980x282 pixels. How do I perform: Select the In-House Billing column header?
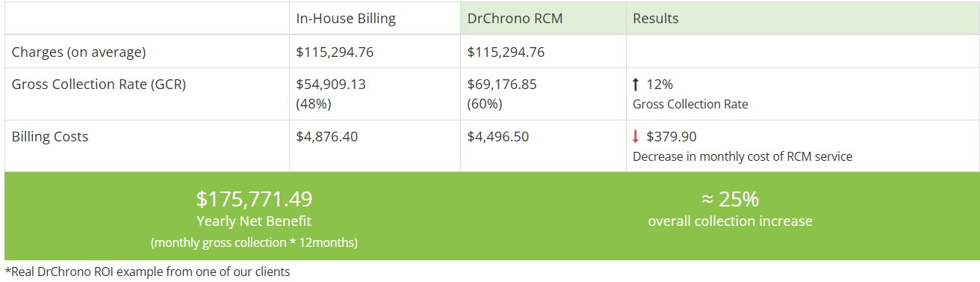346,19
